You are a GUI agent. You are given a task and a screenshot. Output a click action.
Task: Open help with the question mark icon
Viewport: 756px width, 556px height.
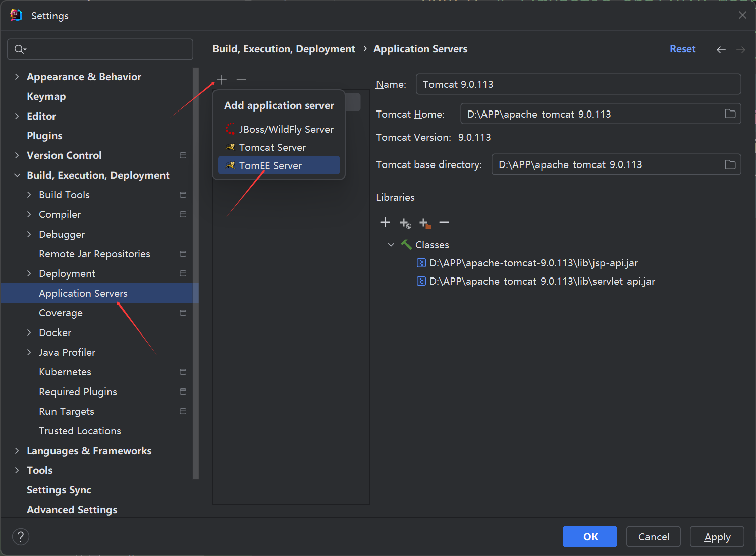[x=21, y=537]
